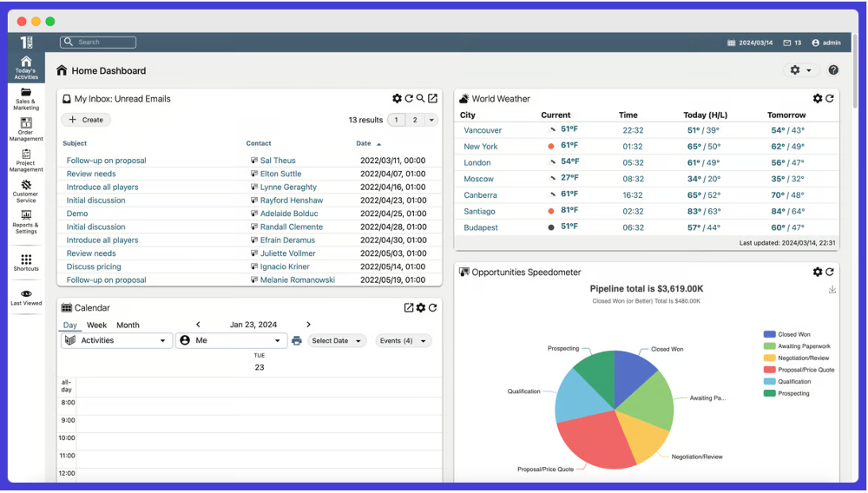Open the header date 2024/03/14
The height and width of the screenshot is (493, 868).
coord(750,43)
